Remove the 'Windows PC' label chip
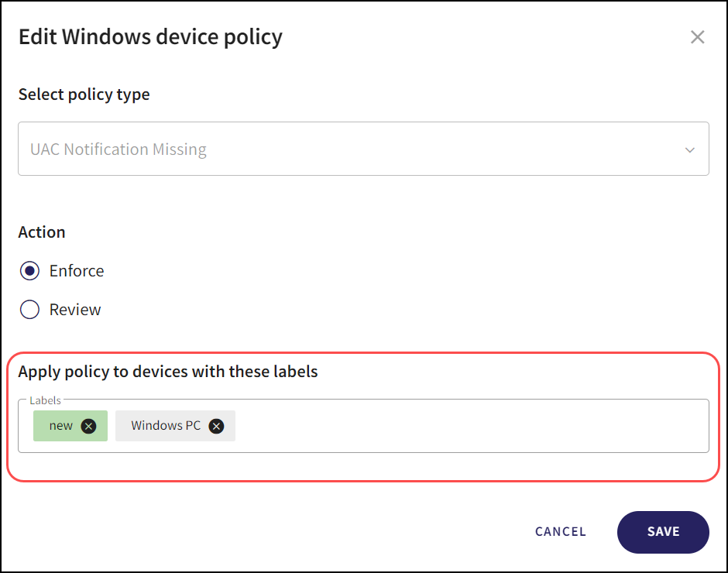The height and width of the screenshot is (573, 728). [217, 426]
